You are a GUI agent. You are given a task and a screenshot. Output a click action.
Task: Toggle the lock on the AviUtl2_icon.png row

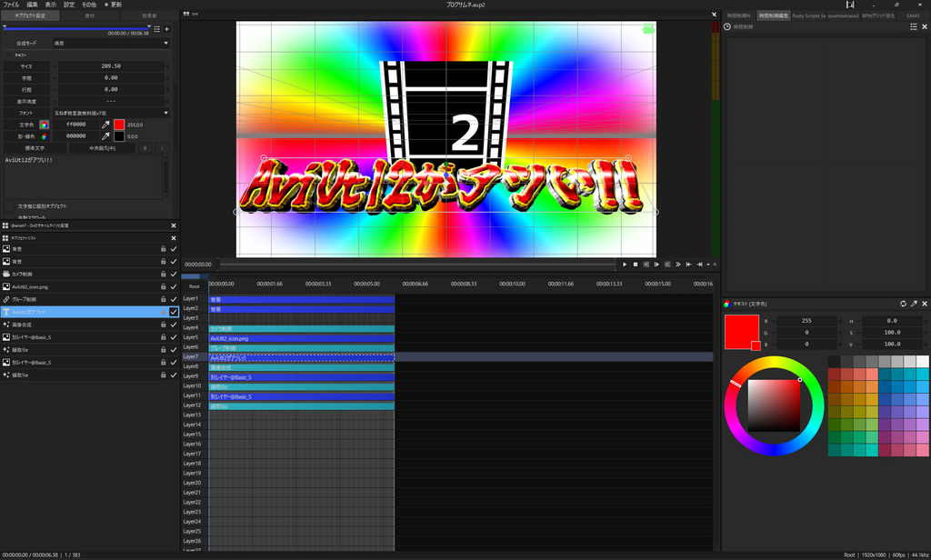(164, 287)
